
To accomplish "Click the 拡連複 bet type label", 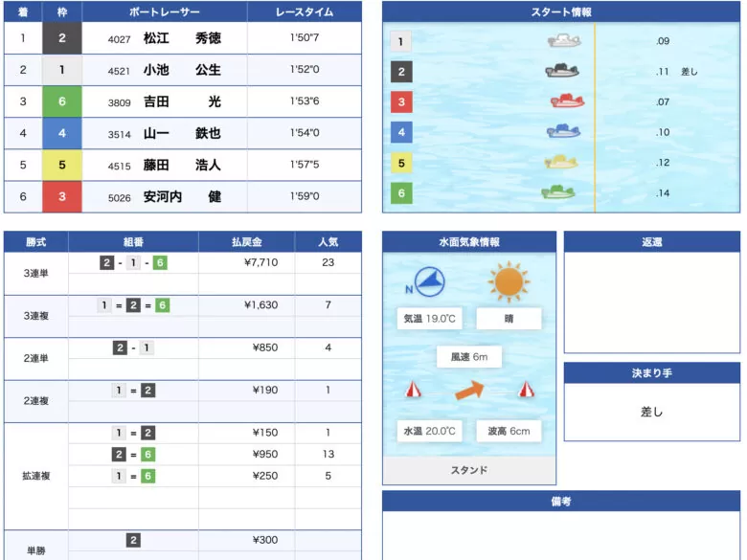I will (36, 476).
